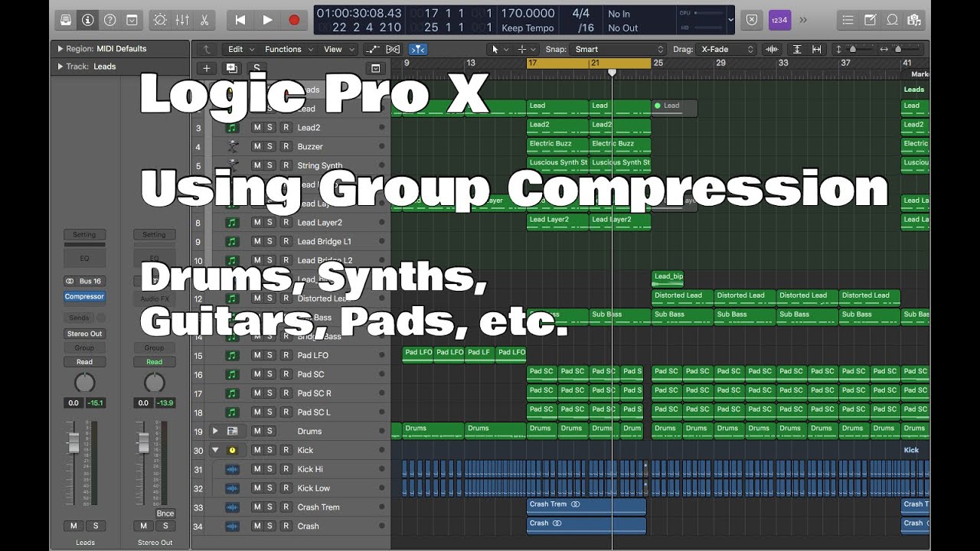Click the Kick Low audio track icon
Viewport: 980px width, 551px height.
point(233,488)
